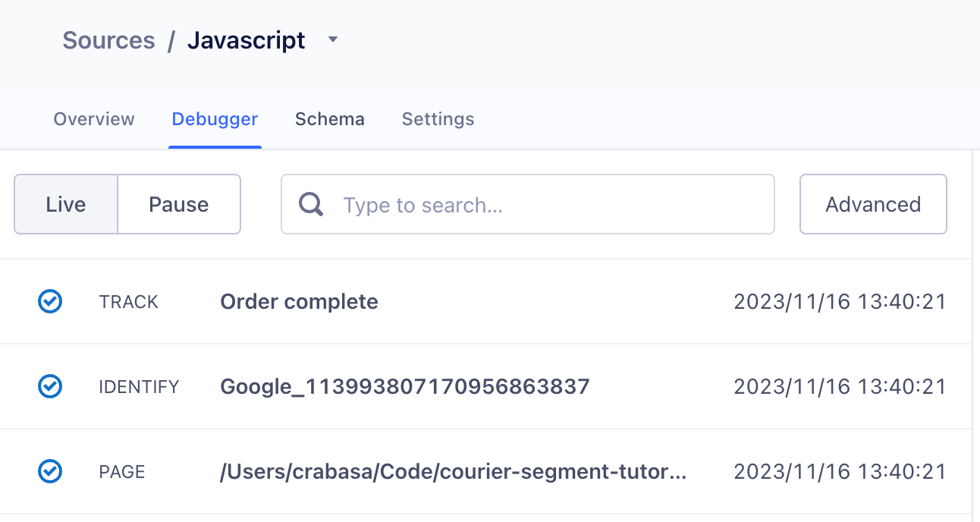The height and width of the screenshot is (522, 980).
Task: Click the checkmark icon on the PAGE row
Action: click(x=50, y=472)
